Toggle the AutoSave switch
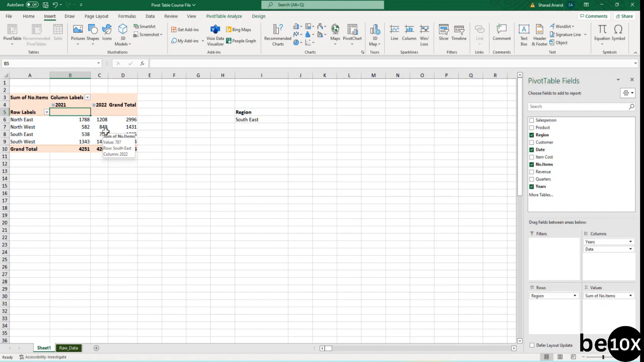The height and width of the screenshot is (362, 644). click(x=32, y=5)
